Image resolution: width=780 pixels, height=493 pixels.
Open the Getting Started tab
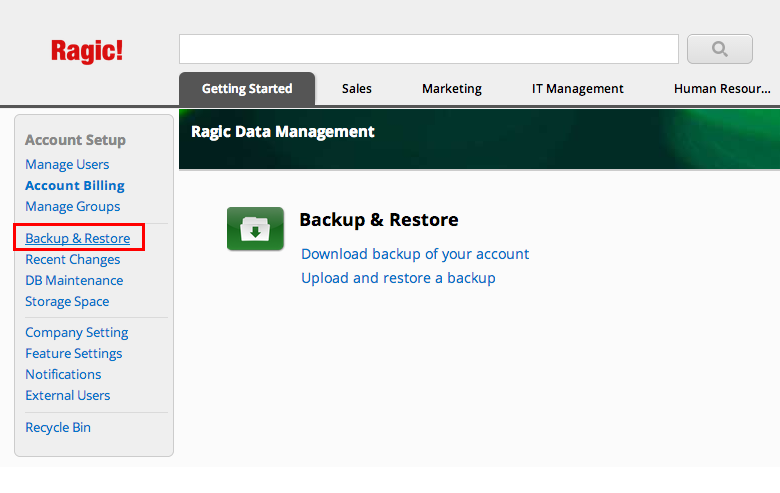(x=247, y=89)
